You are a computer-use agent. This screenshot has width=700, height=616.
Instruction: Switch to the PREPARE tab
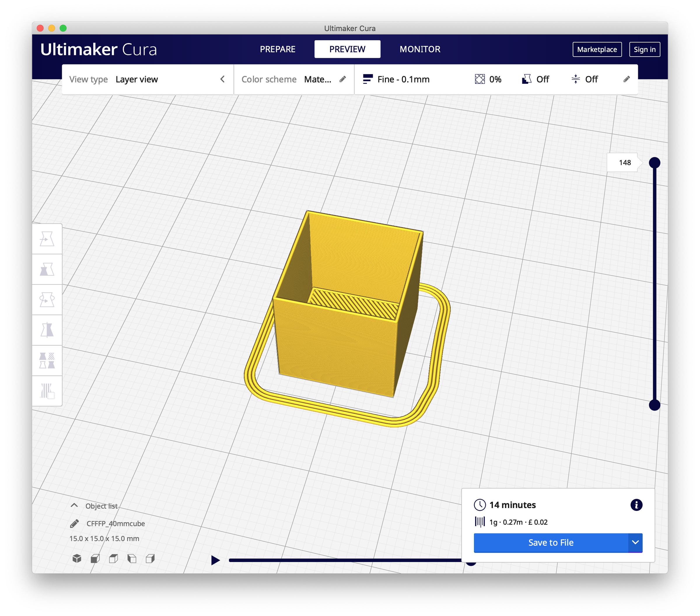pos(278,49)
